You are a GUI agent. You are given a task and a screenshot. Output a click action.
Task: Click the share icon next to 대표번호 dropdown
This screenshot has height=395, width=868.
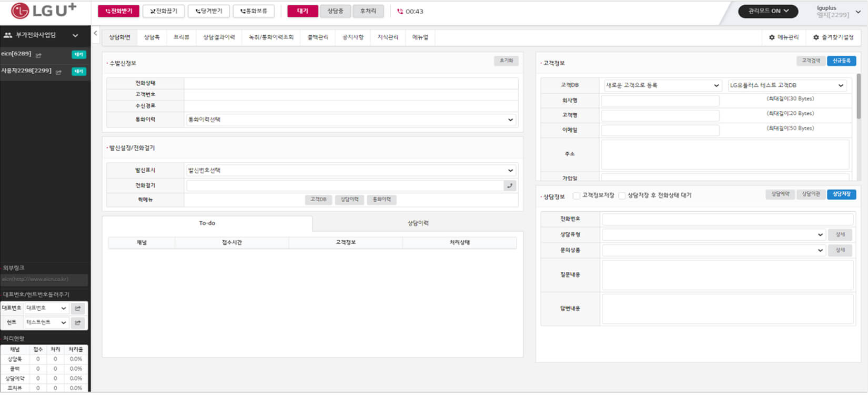78,308
